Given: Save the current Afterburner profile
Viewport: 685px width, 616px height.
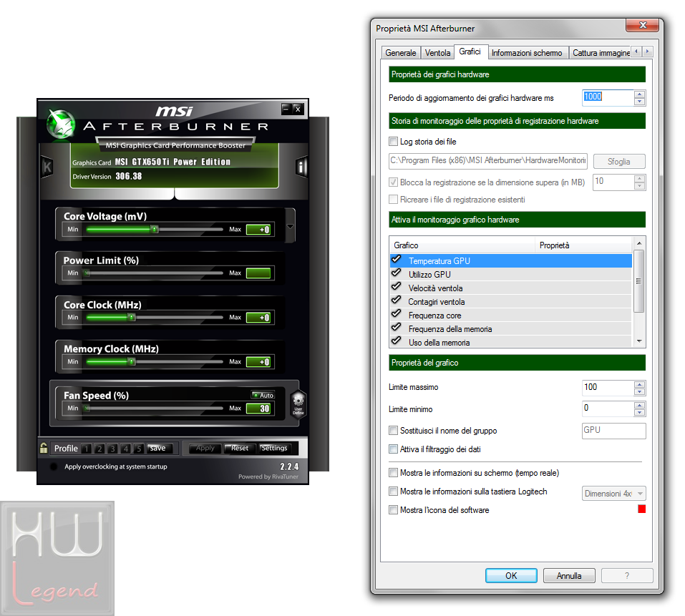Looking at the screenshot, I should [160, 449].
